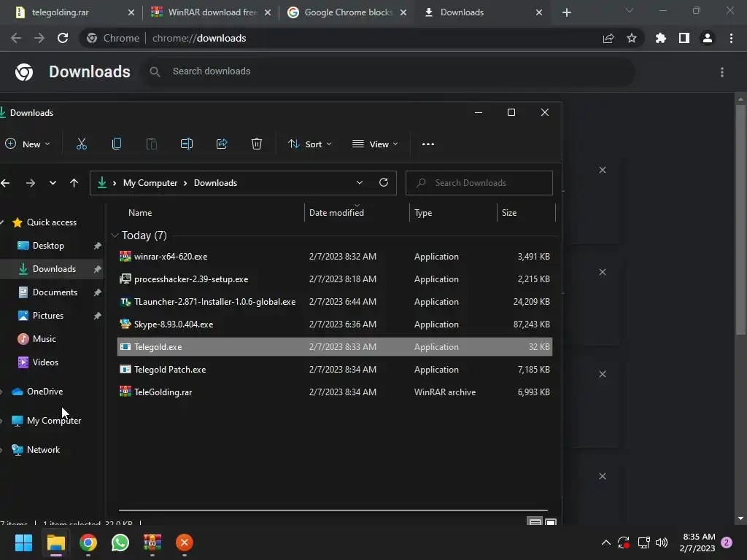Screen dimensions: 747x560
Task: Select Videos in navigation pane
Action: [x=45, y=362]
